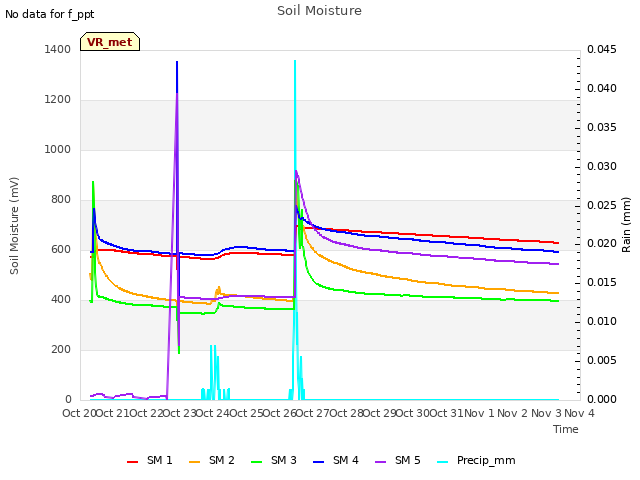Screen dimensions: 640x480
Task: Click the 200 left axis tick label
Action: coord(61,349)
